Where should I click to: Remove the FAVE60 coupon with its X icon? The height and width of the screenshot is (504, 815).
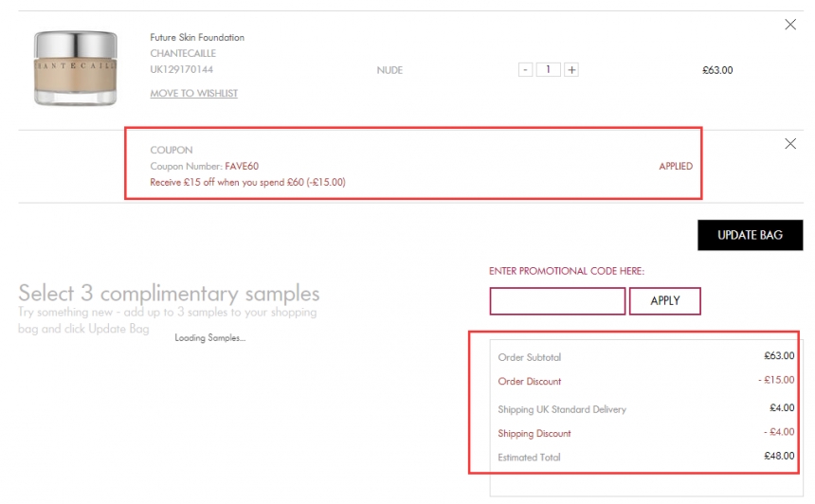coord(790,143)
